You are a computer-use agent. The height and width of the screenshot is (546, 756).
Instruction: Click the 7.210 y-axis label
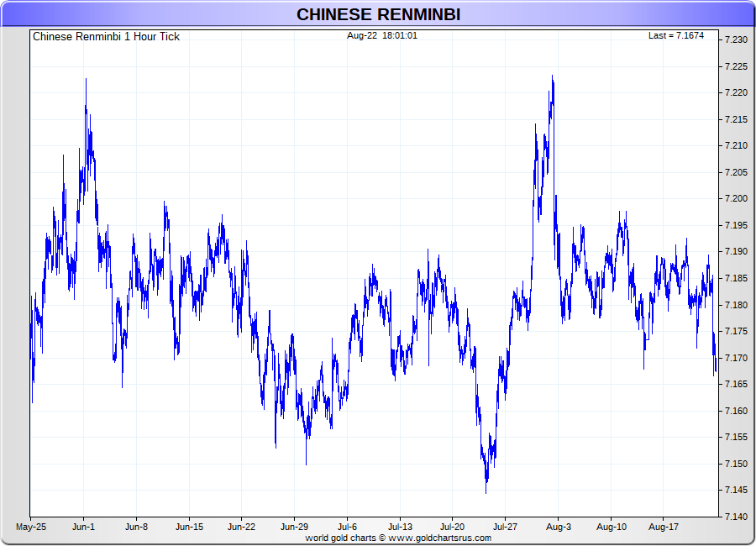click(736, 145)
